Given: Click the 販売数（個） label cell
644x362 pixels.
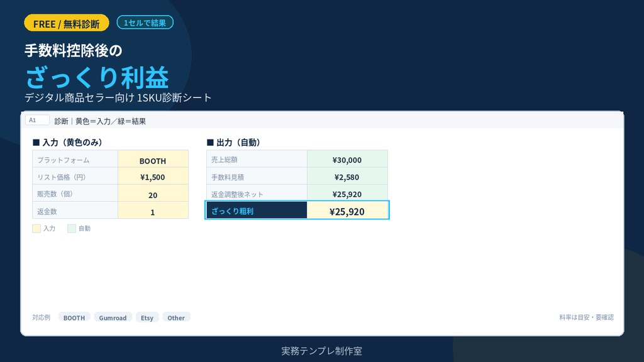Looking at the screenshot, I should (x=75, y=194).
